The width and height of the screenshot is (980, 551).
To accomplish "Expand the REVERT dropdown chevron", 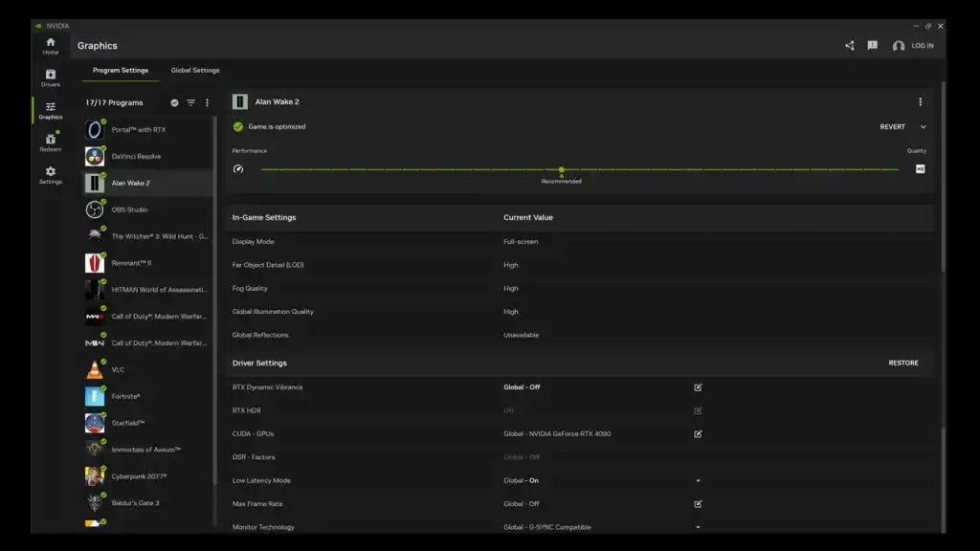I will [924, 127].
